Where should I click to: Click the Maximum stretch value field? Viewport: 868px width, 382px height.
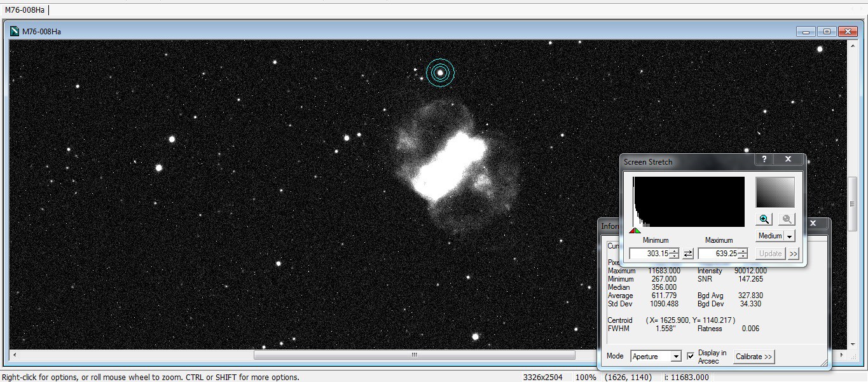coord(718,254)
